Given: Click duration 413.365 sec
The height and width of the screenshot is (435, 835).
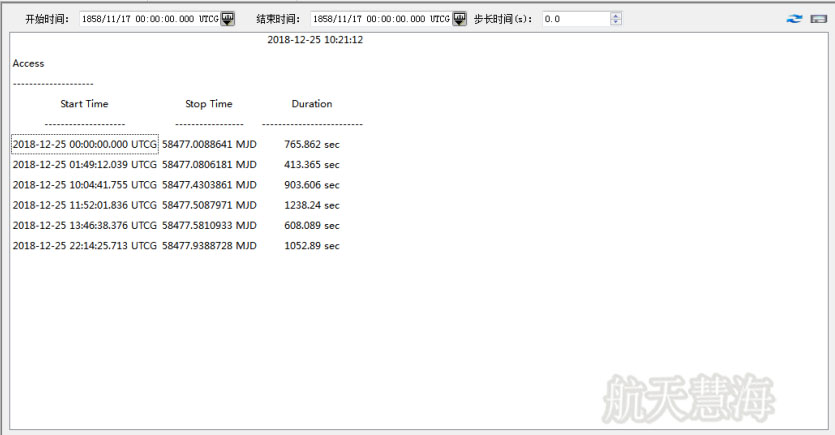Looking at the screenshot, I should 312,165.
